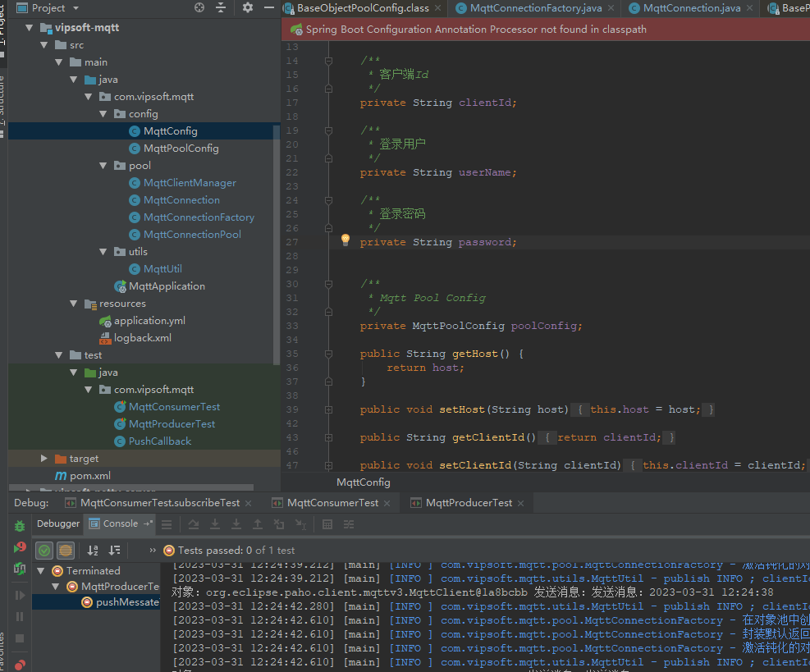The width and height of the screenshot is (810, 672).
Task: Sort tests by duration icon
Action: coord(115,551)
